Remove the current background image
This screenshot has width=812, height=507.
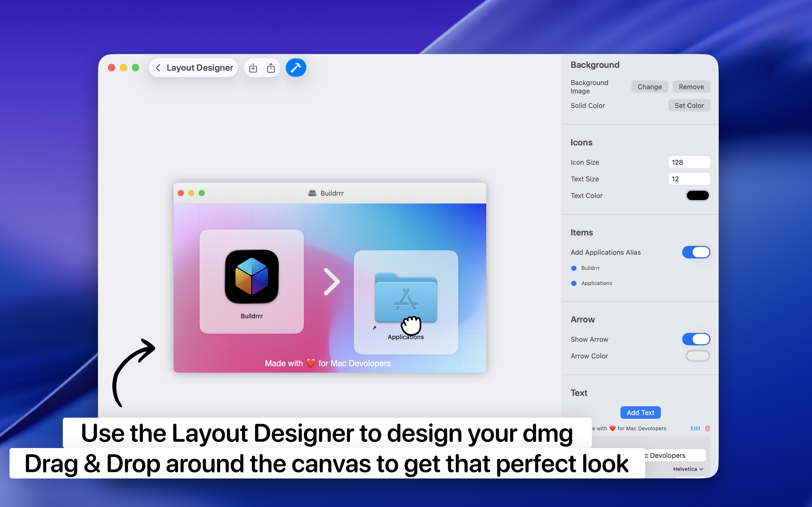(691, 87)
